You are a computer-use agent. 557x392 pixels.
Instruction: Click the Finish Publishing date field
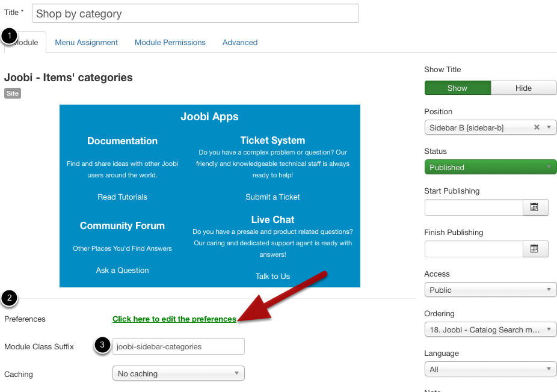click(x=474, y=248)
